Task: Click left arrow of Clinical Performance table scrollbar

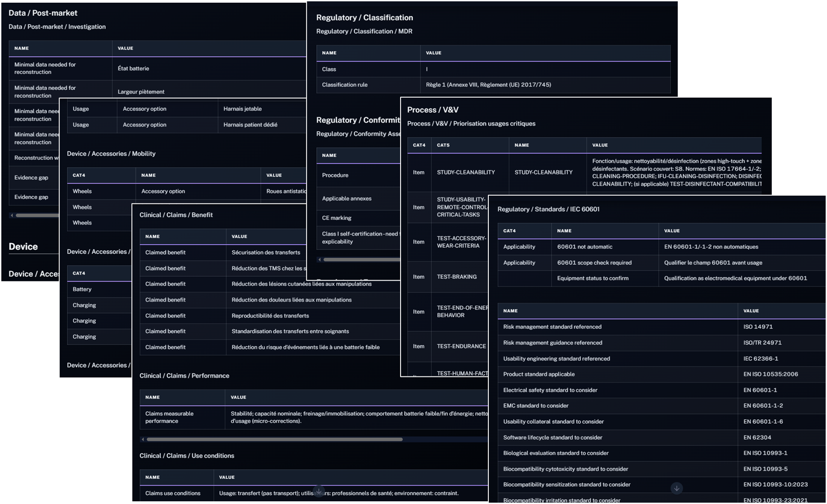Action: point(143,439)
